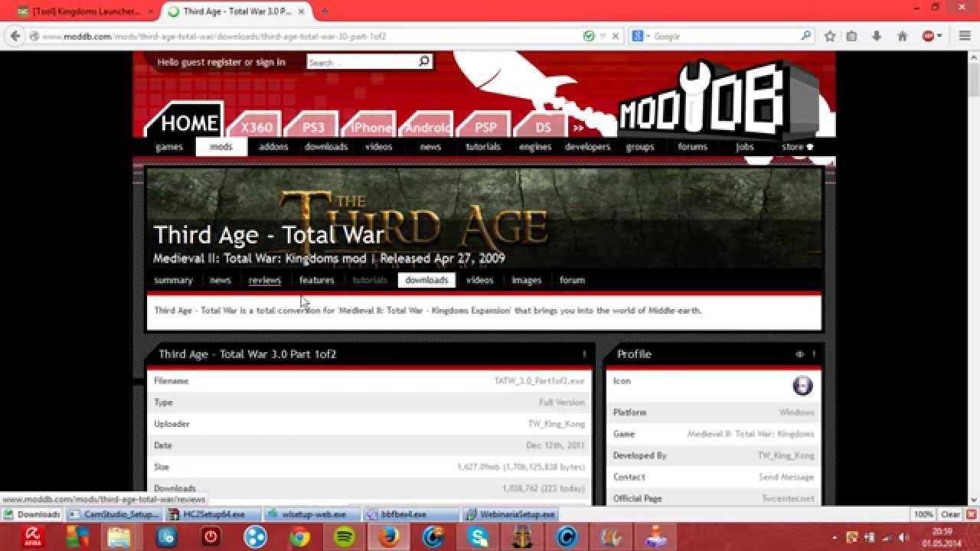The height and width of the screenshot is (551, 980).
Task: Click the browser back arrow button
Action: [x=15, y=36]
